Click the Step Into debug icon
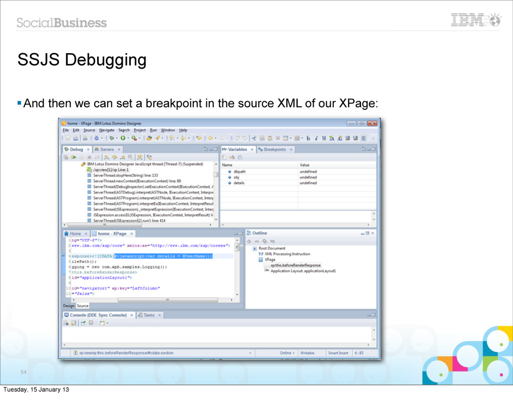The image size is (513, 420). tap(107, 157)
